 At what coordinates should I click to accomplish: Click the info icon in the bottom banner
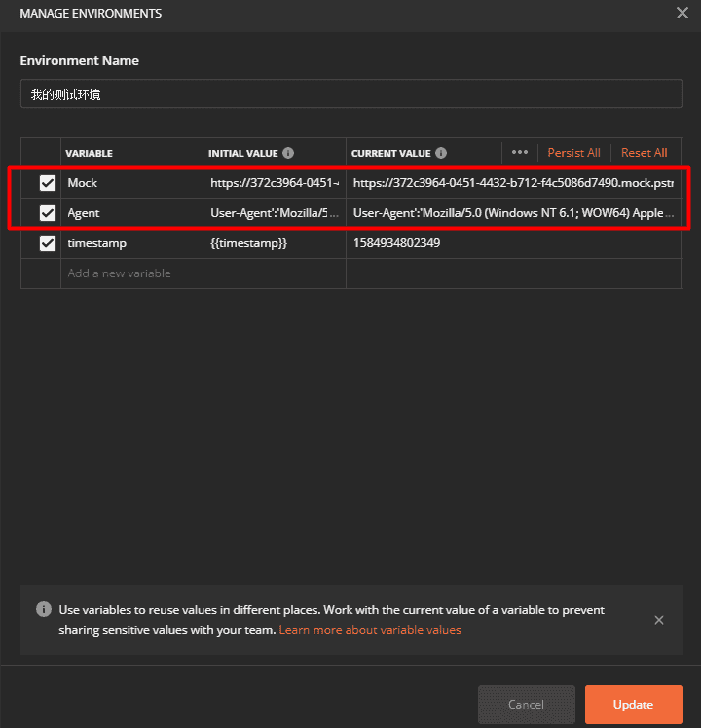point(44,610)
